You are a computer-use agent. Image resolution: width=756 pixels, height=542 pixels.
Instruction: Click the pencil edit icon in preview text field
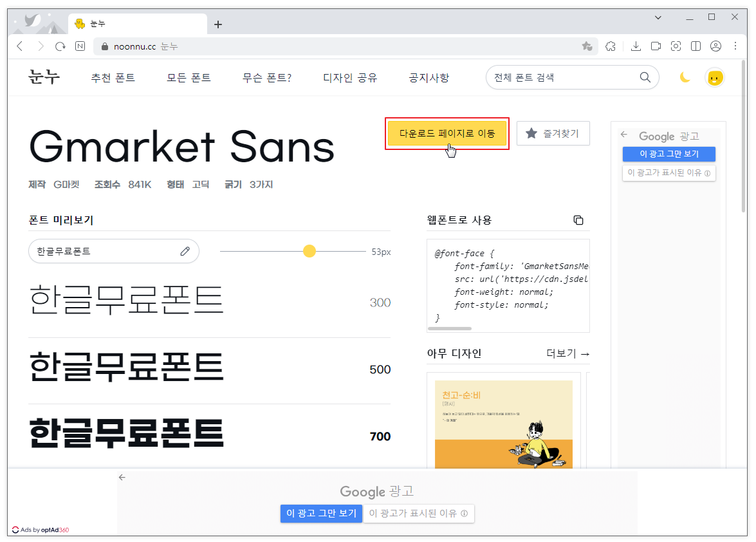click(185, 251)
